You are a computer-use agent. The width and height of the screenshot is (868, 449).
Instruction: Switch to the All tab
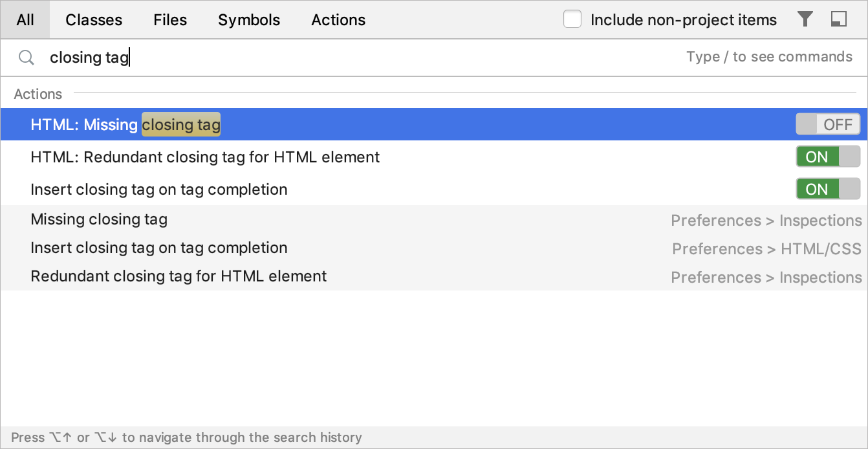(x=25, y=20)
